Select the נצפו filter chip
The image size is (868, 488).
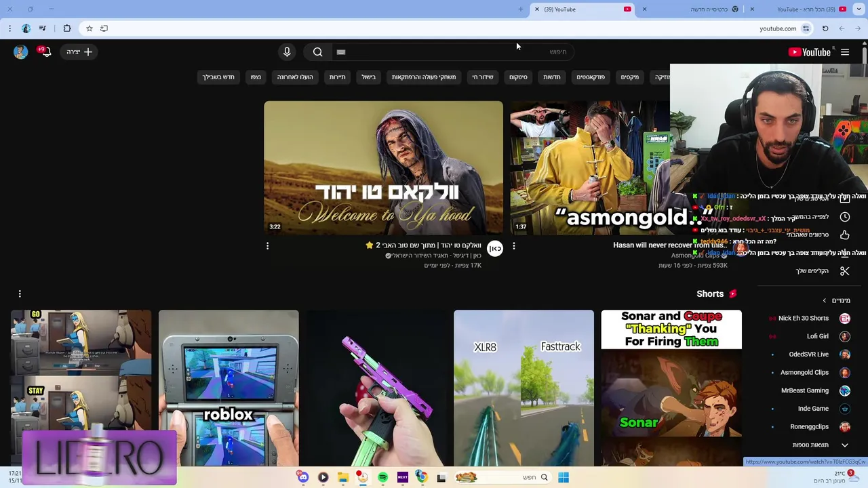[256, 77]
